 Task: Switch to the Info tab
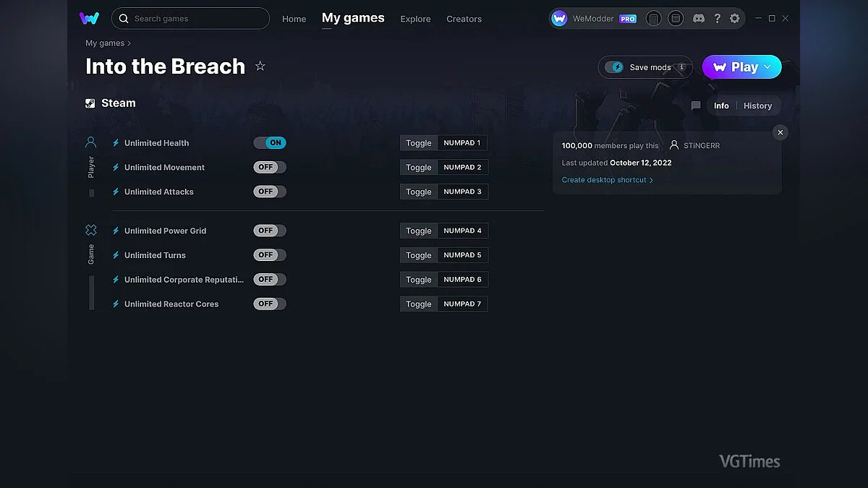coord(721,106)
